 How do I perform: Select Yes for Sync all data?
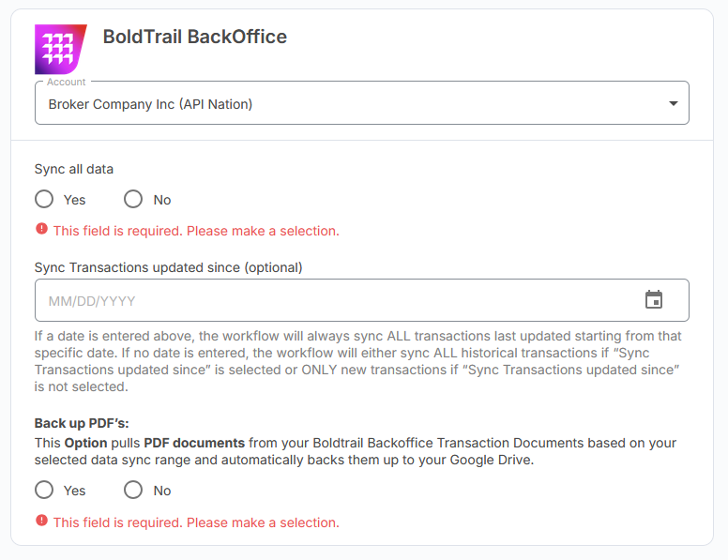click(x=44, y=199)
